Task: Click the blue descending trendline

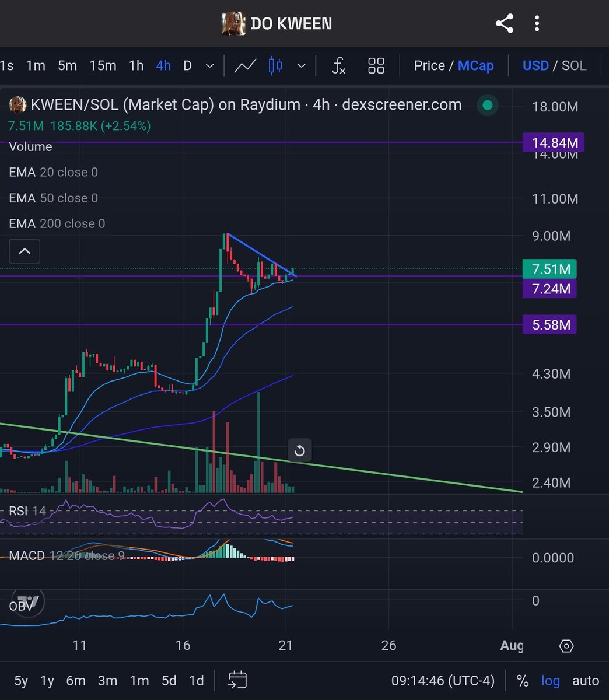Action: click(x=261, y=255)
